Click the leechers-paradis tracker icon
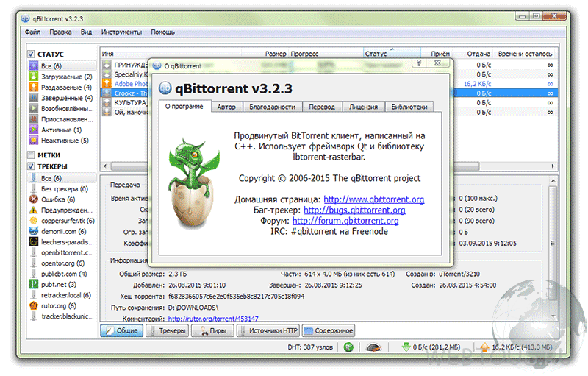The width and height of the screenshot is (588, 376). (x=33, y=241)
